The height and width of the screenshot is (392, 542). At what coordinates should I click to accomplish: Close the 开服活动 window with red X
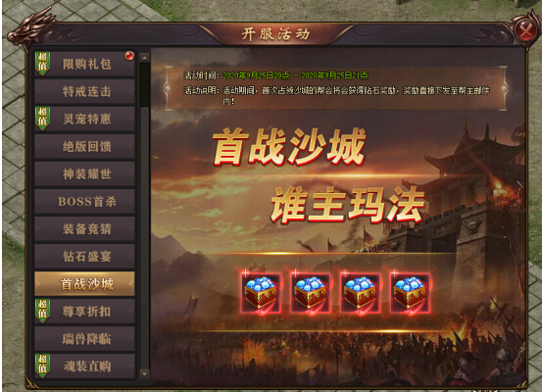[x=525, y=30]
